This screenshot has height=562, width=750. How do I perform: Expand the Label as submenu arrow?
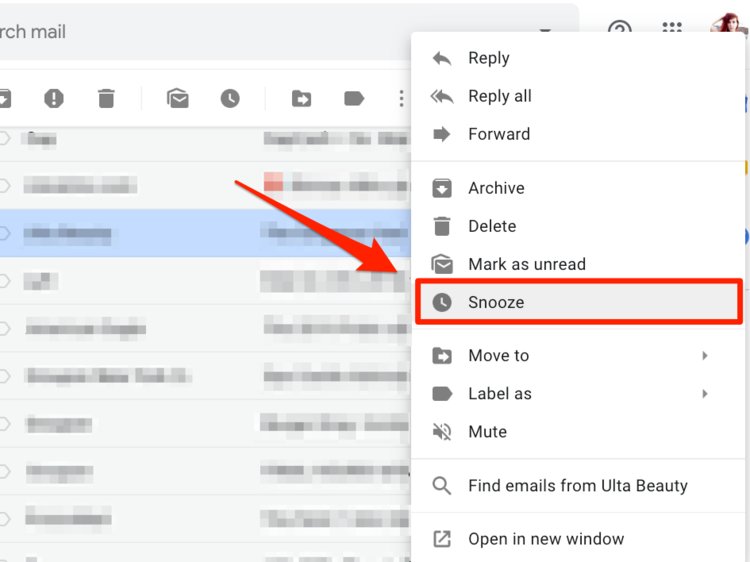click(705, 394)
